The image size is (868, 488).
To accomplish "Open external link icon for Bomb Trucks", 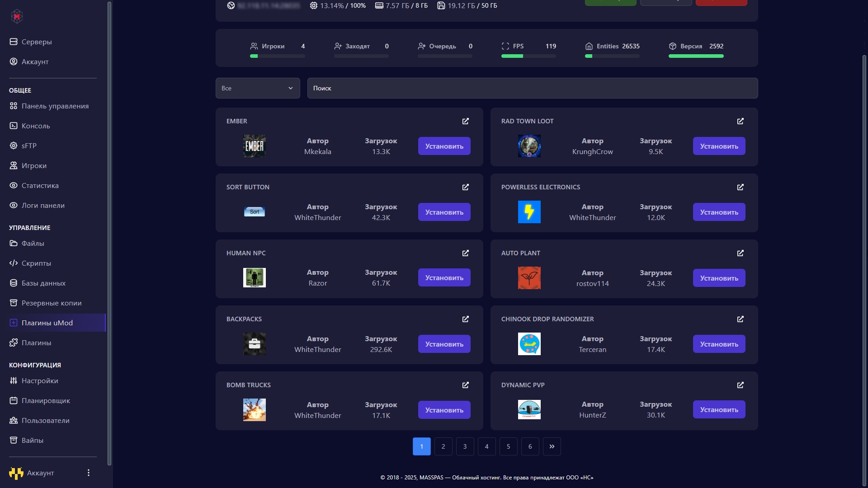I will (465, 385).
